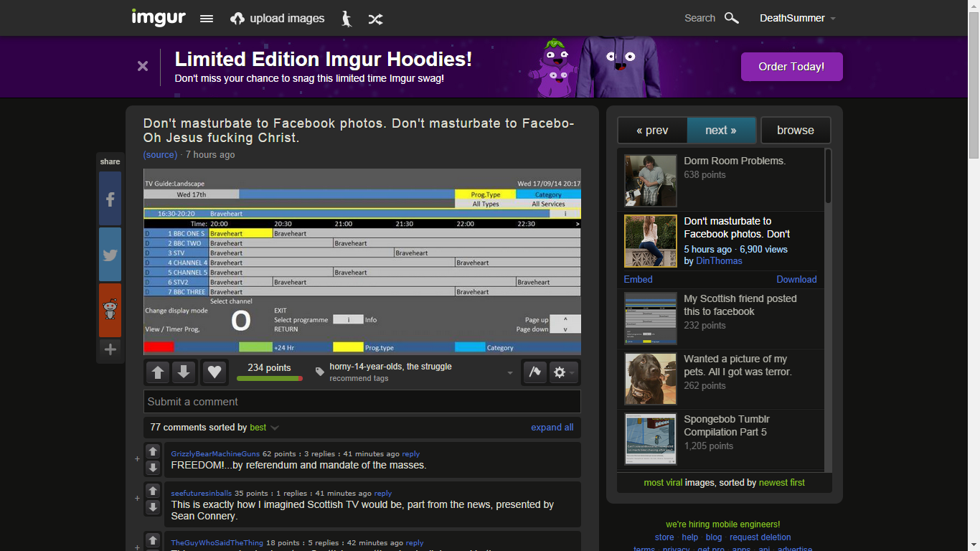The width and height of the screenshot is (980, 551).
Task: Type in the Submit a comment field
Action: (362, 402)
